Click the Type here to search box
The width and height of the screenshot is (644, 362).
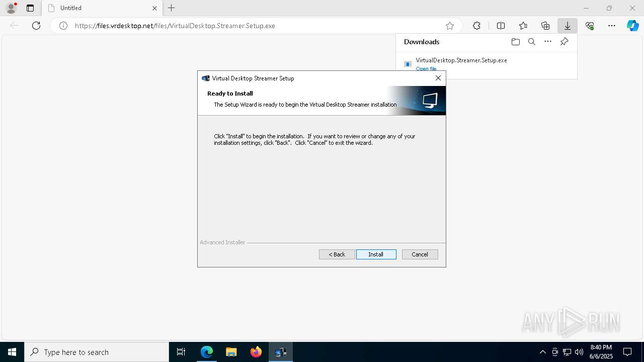coord(97,352)
